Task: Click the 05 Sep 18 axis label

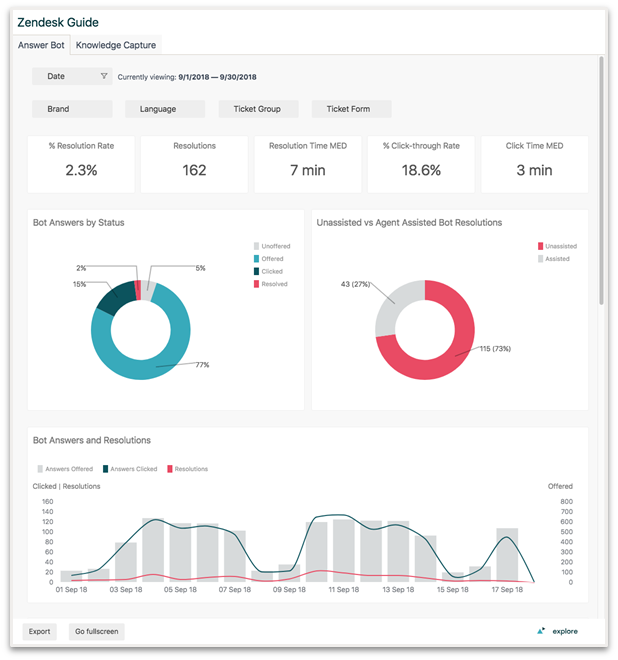Action: click(180, 590)
